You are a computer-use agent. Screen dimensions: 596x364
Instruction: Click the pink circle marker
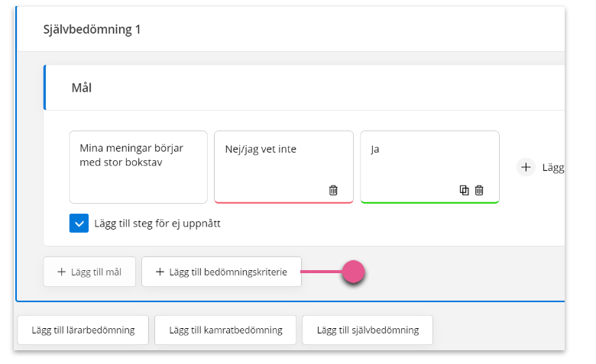point(353,272)
